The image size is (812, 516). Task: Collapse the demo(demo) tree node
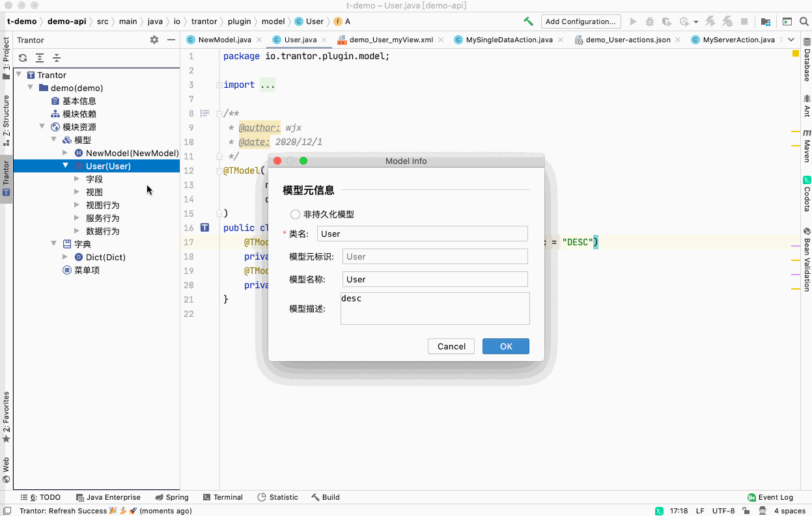coord(30,88)
